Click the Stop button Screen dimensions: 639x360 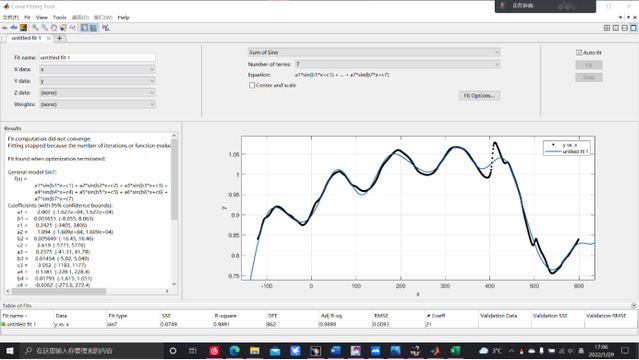tap(589, 77)
